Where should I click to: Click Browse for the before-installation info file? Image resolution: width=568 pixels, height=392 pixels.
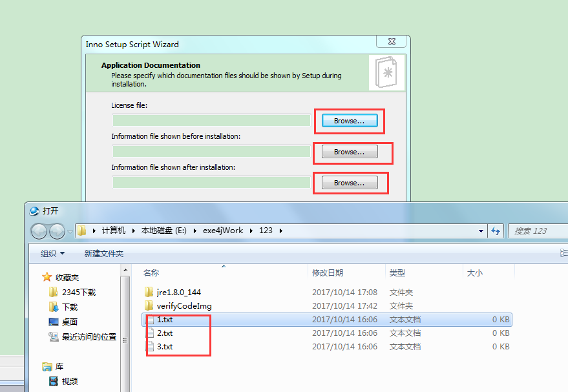(350, 152)
